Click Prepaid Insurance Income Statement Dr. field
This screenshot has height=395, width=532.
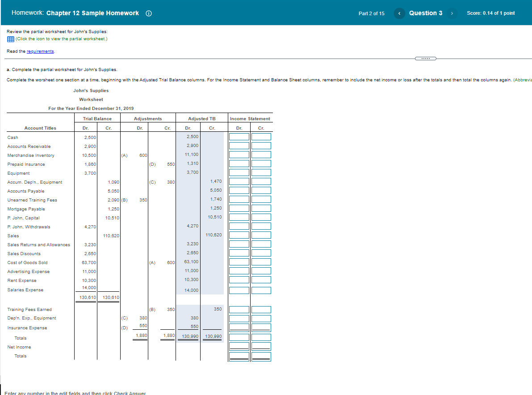tap(239, 163)
